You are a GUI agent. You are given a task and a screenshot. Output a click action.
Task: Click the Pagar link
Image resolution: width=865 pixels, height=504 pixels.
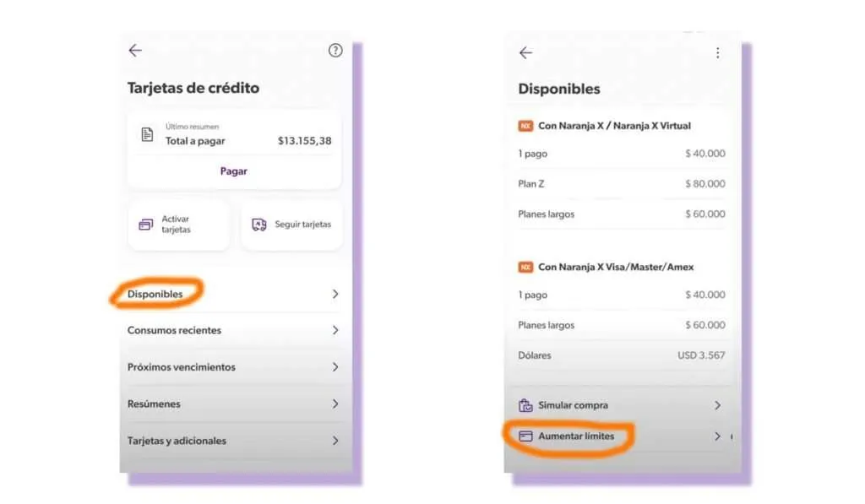(234, 171)
